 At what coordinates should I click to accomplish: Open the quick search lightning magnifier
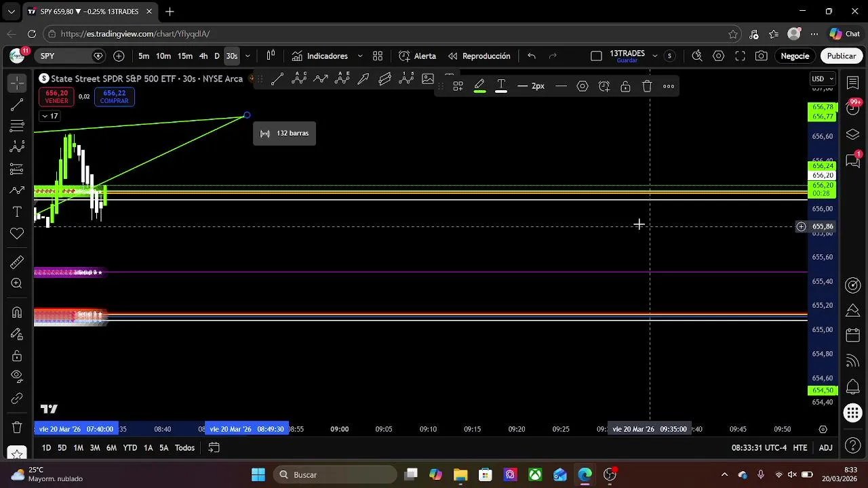click(x=696, y=56)
